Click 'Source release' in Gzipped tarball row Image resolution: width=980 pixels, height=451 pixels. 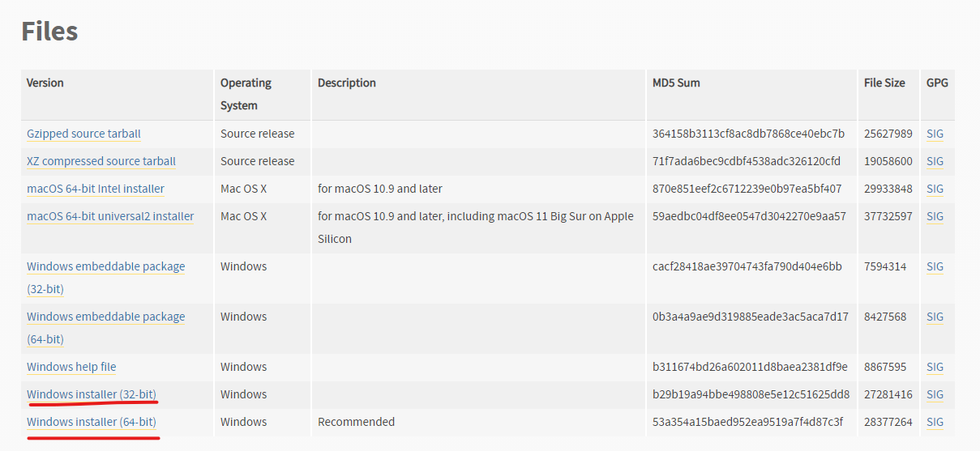point(258,134)
